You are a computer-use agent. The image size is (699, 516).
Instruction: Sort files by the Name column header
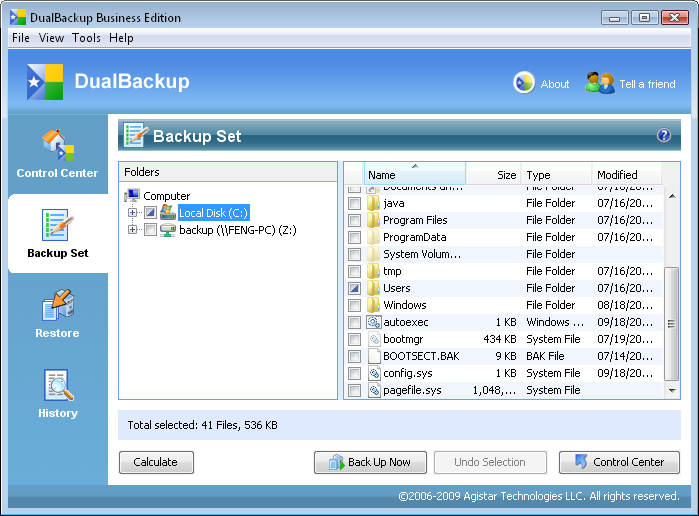click(415, 174)
